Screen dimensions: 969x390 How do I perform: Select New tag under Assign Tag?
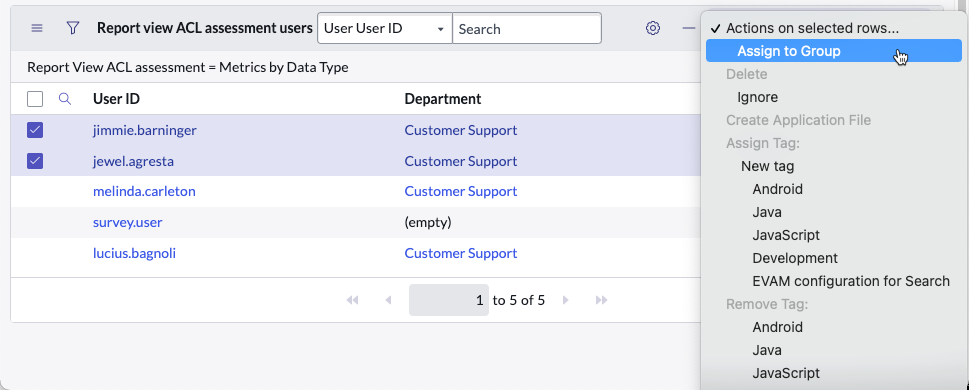tap(768, 166)
